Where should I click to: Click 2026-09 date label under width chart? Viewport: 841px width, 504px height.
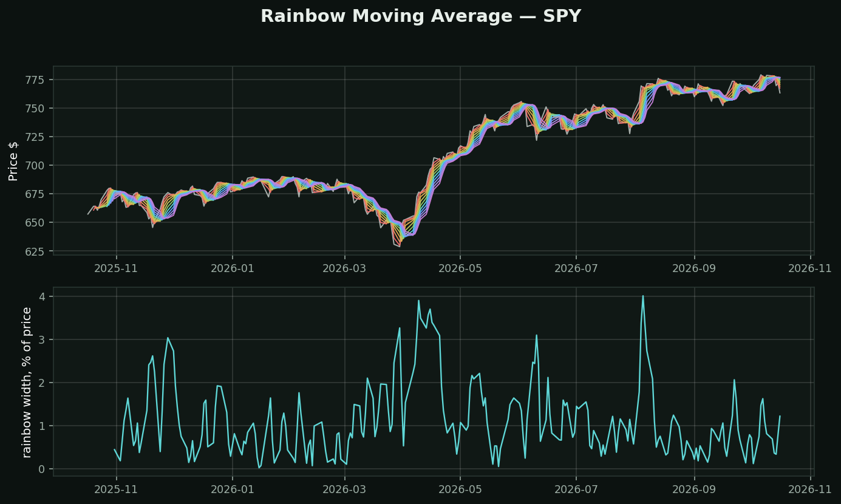(694, 489)
